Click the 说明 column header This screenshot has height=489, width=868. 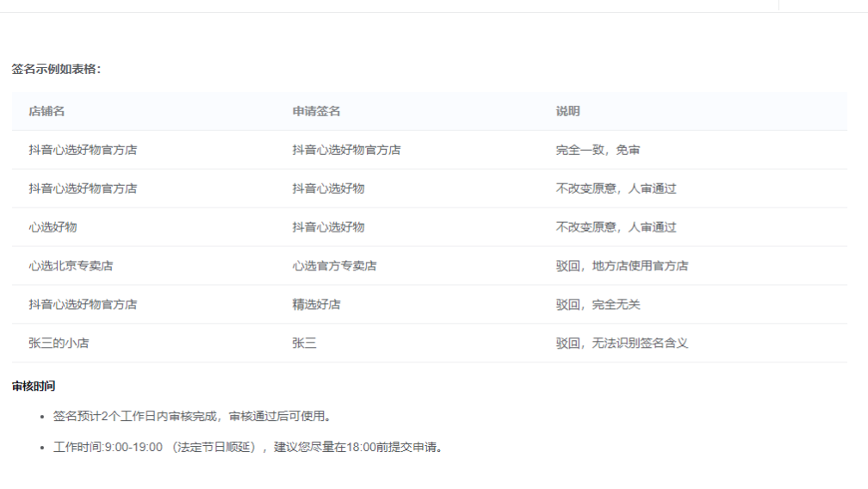pos(567,111)
